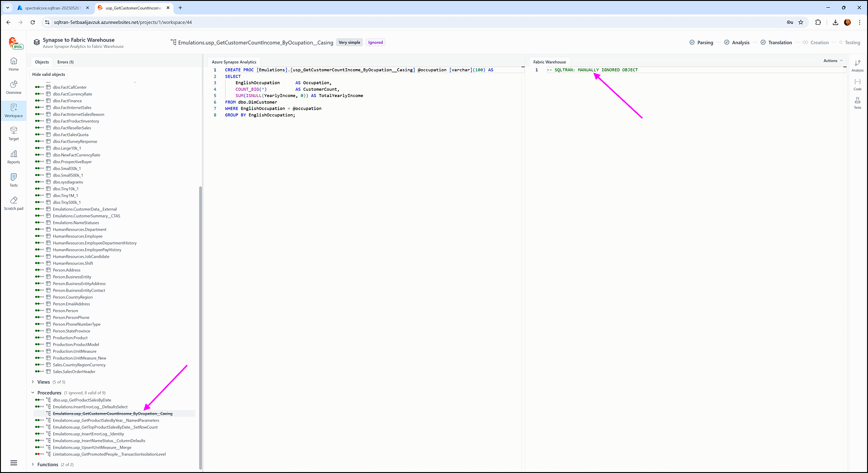Open the Actions dropdown
This screenshot has width=868, height=473.
[832, 60]
